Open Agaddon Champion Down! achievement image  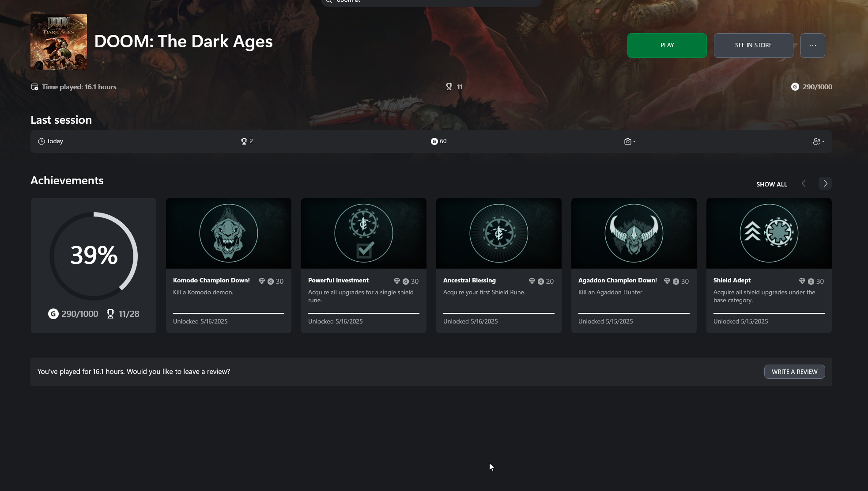pos(634,233)
